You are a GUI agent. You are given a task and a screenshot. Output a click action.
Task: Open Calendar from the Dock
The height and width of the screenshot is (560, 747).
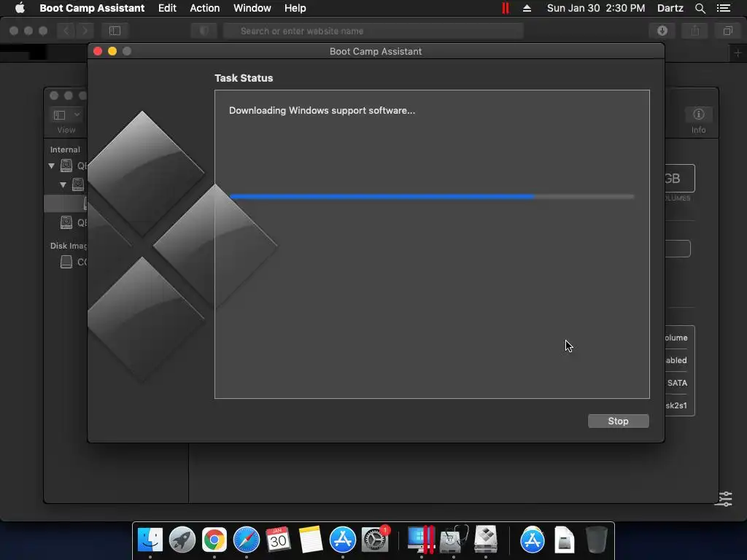[278, 540]
